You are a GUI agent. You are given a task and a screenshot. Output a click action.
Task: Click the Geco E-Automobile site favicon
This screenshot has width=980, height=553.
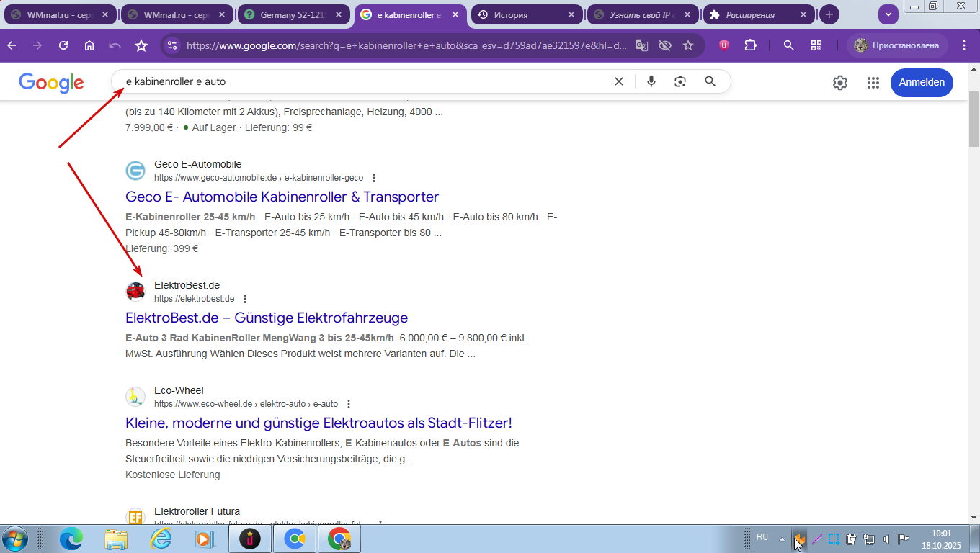135,171
